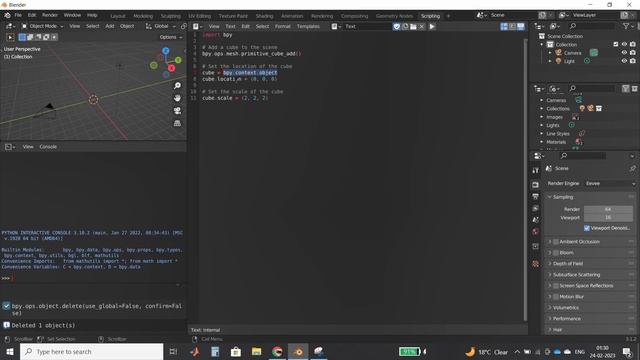Toggle fake user shield for Text

(x=397, y=27)
